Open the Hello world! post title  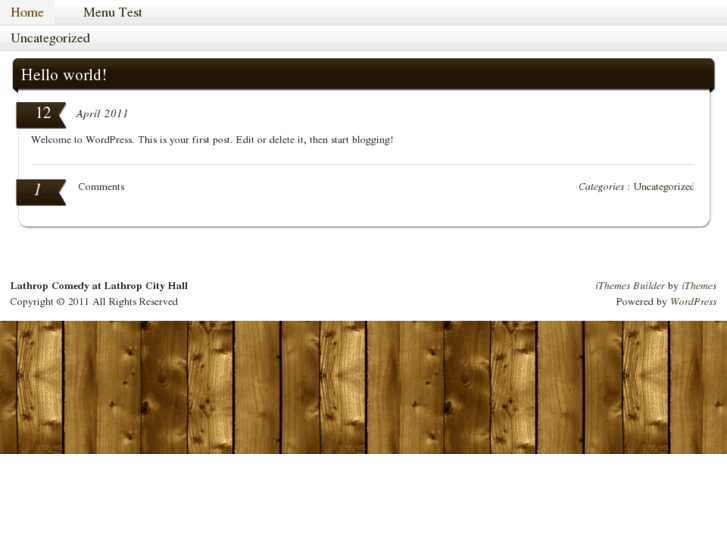point(64,75)
